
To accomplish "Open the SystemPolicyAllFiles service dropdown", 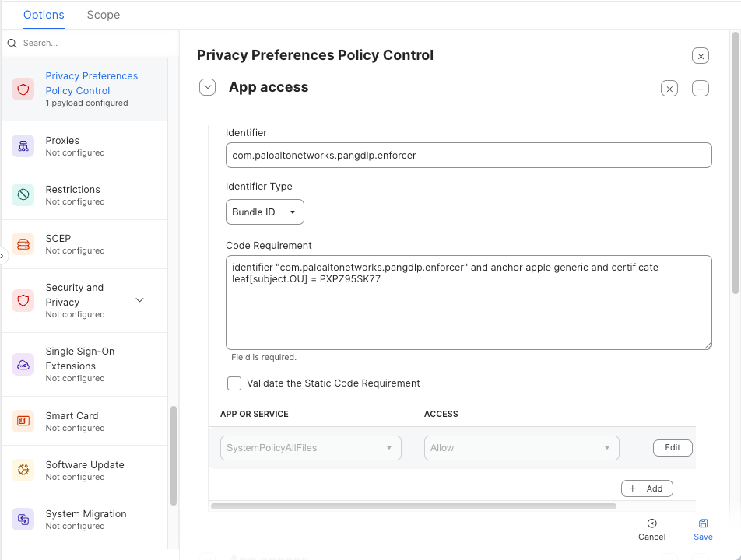I will tap(310, 448).
